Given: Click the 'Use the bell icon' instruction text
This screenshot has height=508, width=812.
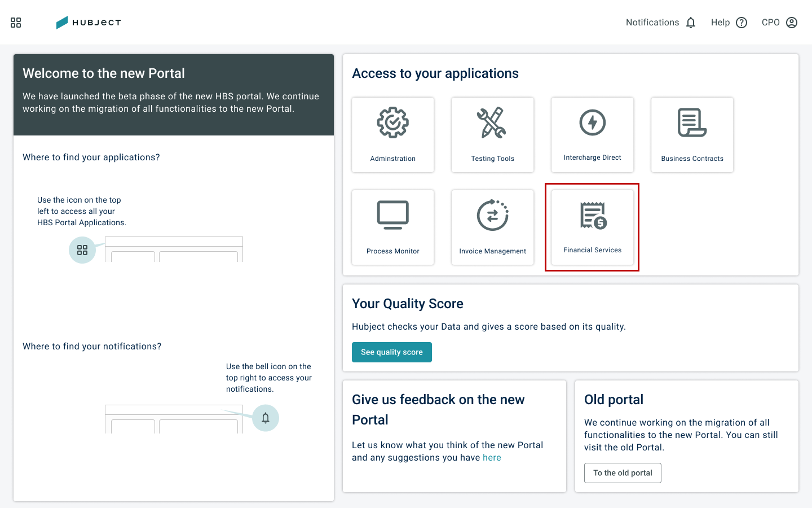Looking at the screenshot, I should coord(269,378).
